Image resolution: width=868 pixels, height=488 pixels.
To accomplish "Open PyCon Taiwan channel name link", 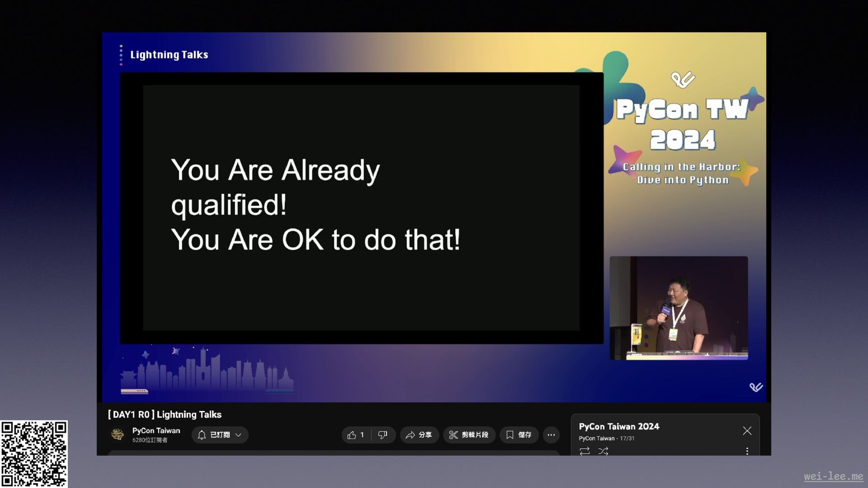I will click(156, 431).
